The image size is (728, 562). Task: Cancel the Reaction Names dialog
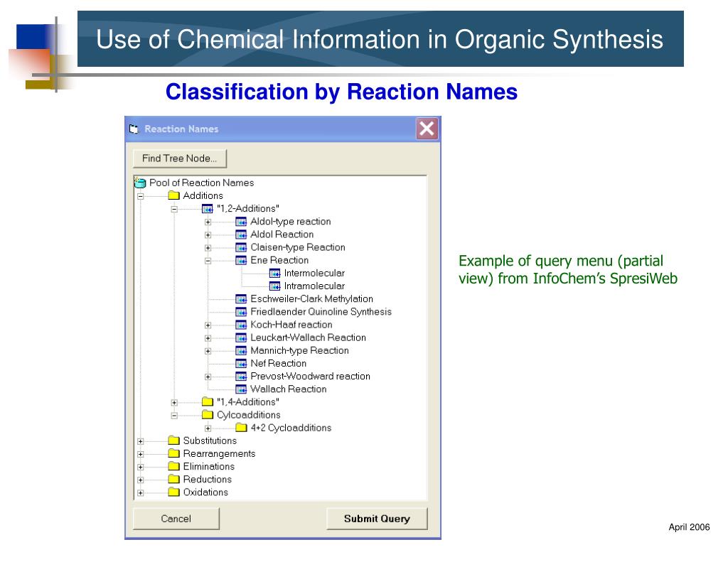(x=176, y=519)
